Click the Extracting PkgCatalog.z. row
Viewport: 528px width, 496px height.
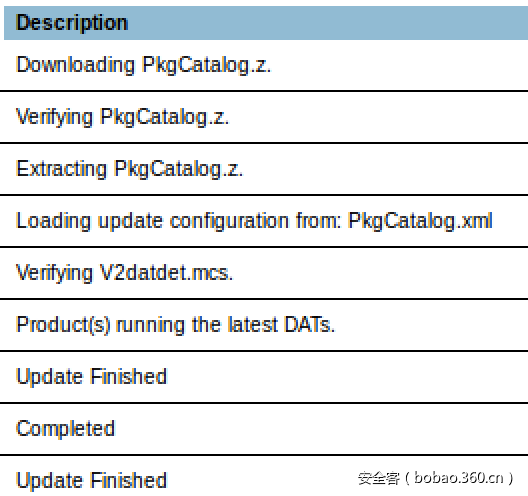[x=264, y=169]
